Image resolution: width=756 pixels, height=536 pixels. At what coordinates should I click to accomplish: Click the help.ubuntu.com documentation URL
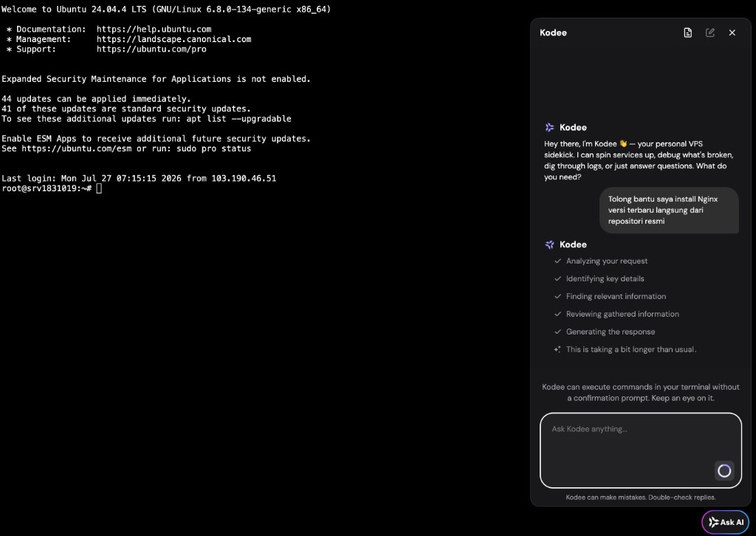click(x=154, y=29)
